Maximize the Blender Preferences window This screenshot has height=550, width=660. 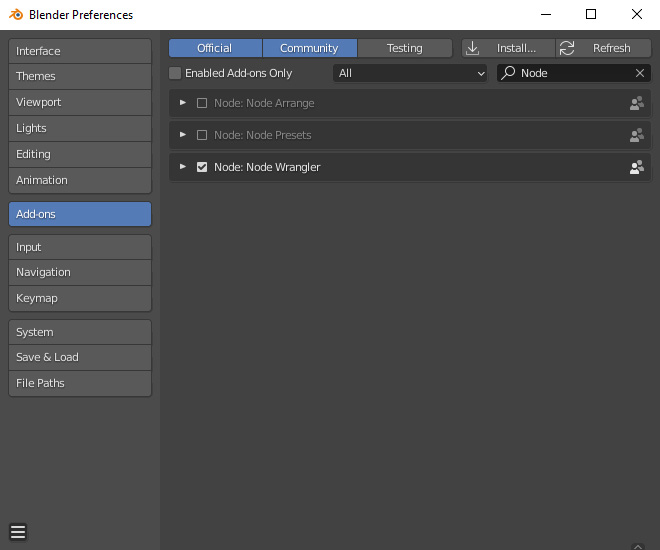click(591, 14)
